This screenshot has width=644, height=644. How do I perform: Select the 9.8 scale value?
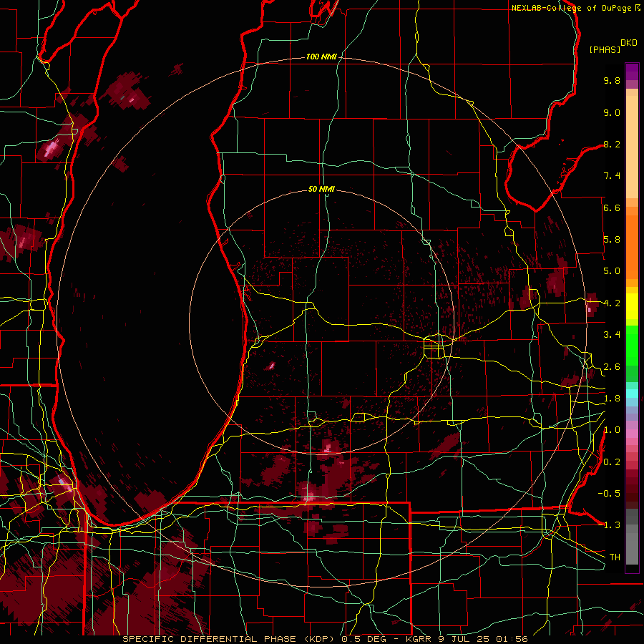pyautogui.click(x=612, y=80)
